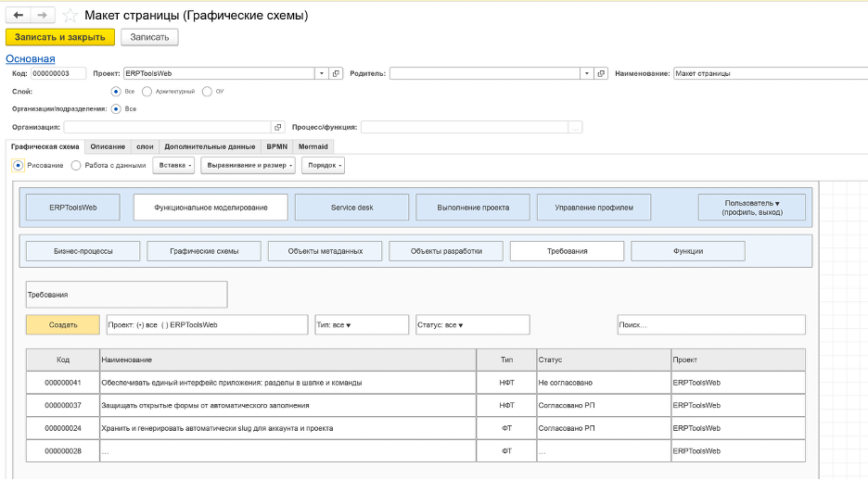
Task: Open the Вставка dropdown menu
Action: 173,165
